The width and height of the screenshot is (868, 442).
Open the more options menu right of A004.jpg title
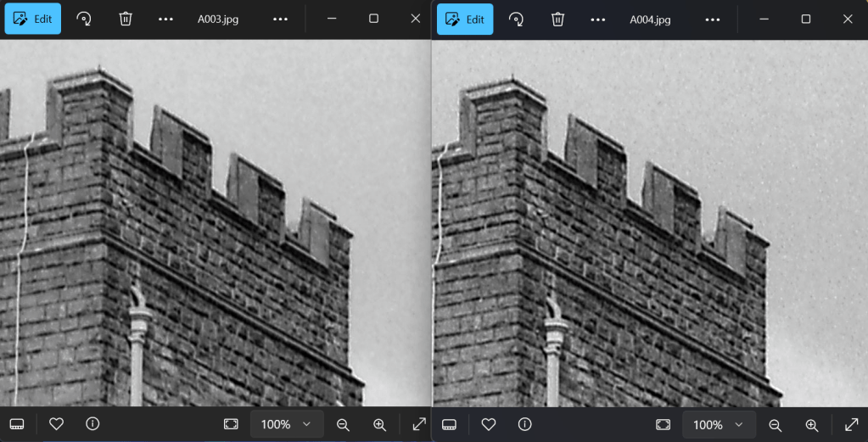[713, 19]
